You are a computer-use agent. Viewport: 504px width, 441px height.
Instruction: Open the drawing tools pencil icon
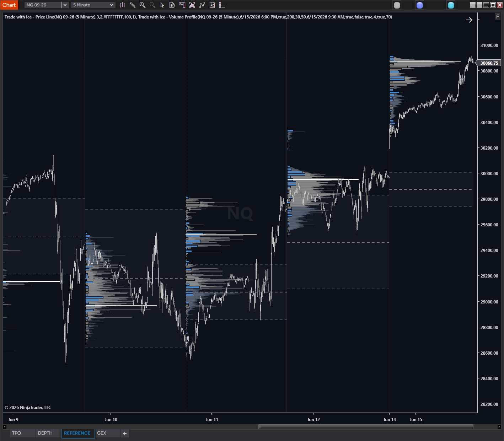pos(133,5)
